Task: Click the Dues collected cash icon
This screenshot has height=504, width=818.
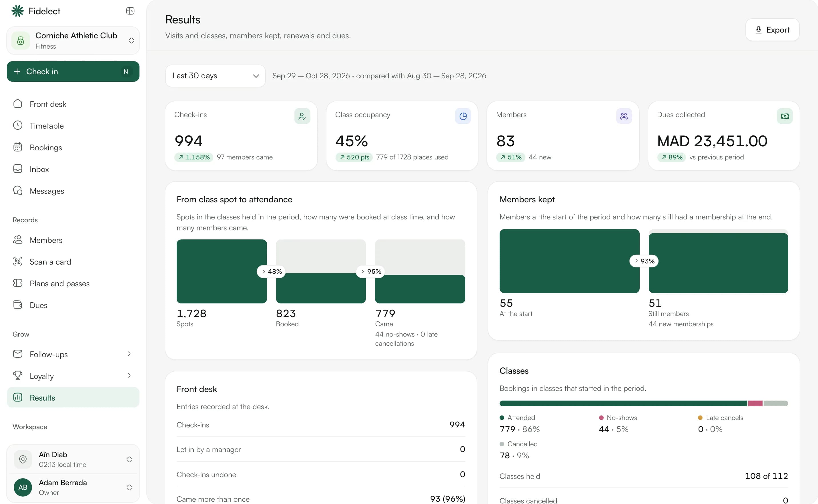Action: click(785, 116)
